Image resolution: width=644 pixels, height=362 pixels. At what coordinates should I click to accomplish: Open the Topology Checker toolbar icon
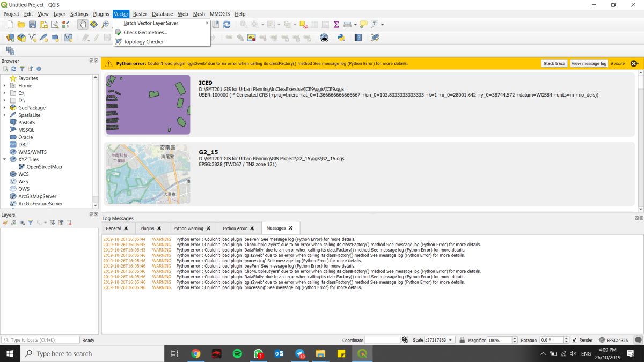click(375, 38)
